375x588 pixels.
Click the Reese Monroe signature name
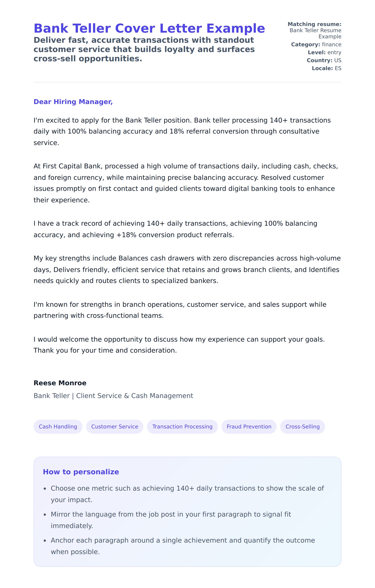tap(60, 383)
